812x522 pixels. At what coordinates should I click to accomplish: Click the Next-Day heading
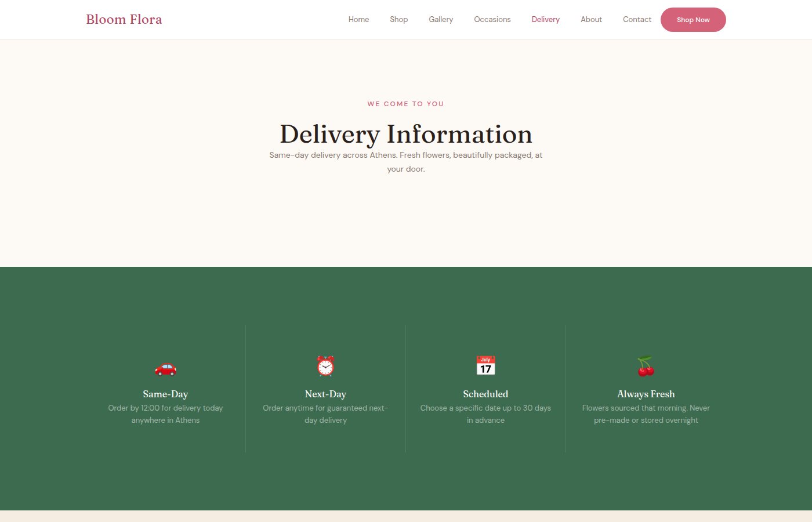click(325, 394)
